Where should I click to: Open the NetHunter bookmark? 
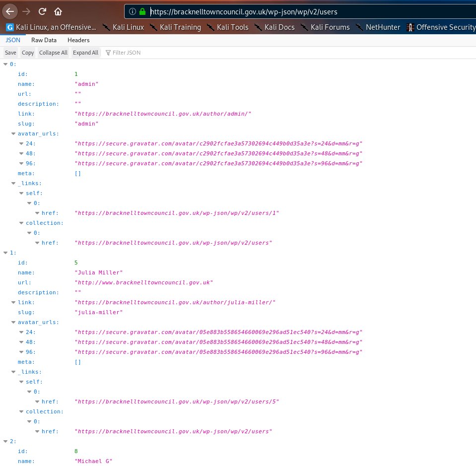coord(378,27)
